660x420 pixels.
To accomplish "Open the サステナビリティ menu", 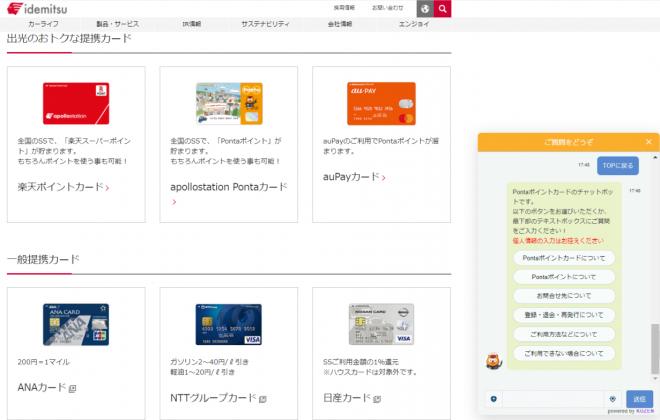I will [266, 24].
